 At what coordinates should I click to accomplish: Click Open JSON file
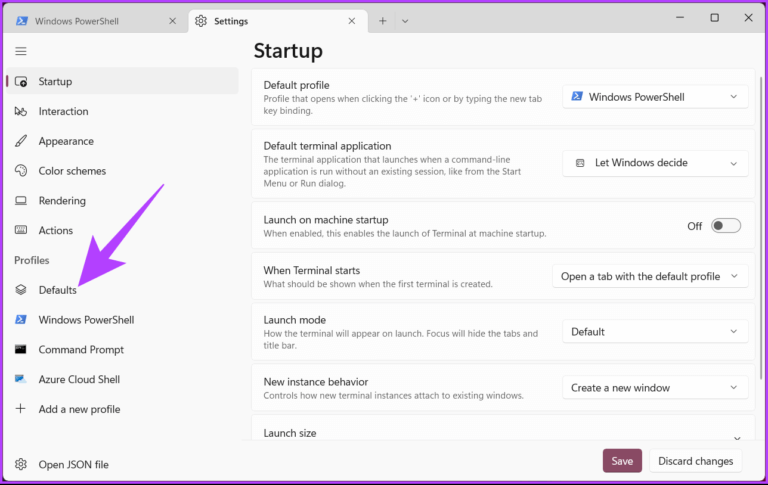[x=122, y=464]
